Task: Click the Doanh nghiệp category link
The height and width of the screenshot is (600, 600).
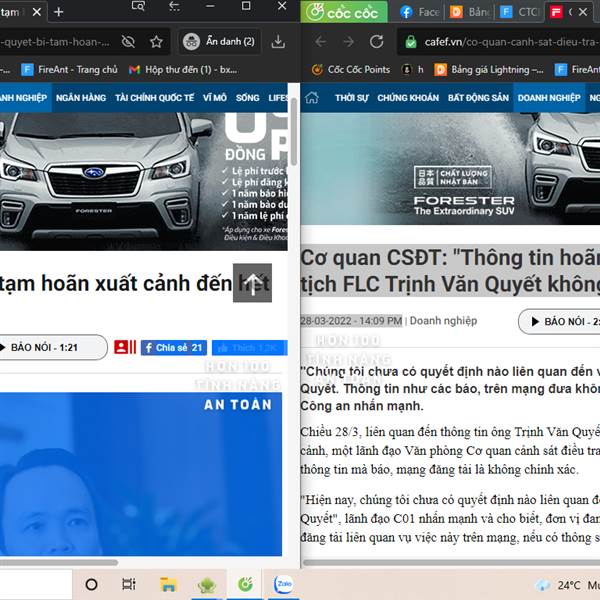Action: (x=443, y=321)
